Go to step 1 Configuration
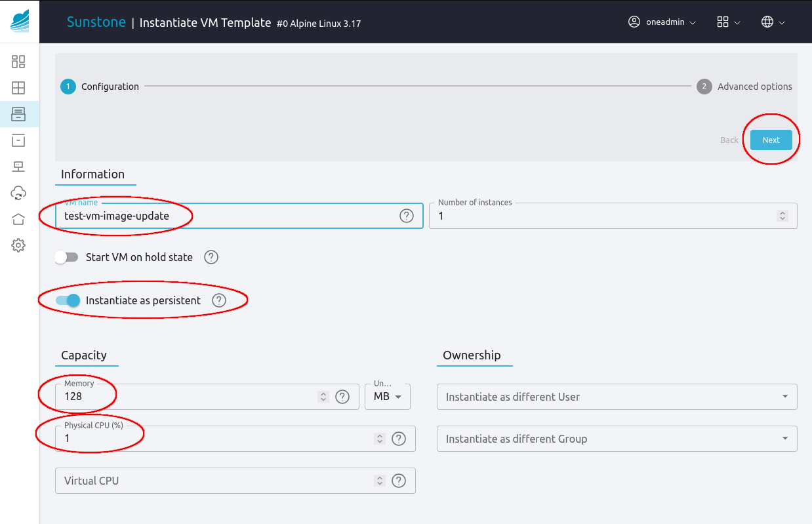The image size is (812, 524). pos(100,87)
